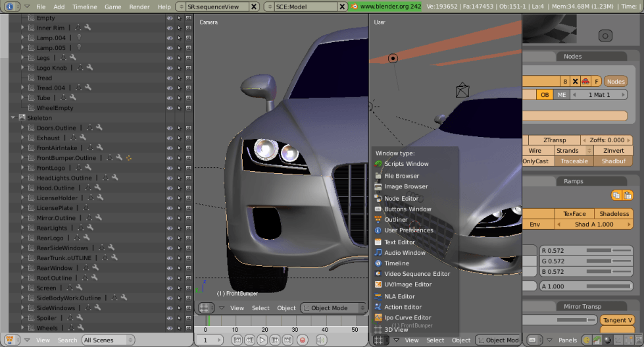Viewport: 644px width, 347px height.
Task: Adjust the R 0.572 color slider
Action: click(x=585, y=250)
